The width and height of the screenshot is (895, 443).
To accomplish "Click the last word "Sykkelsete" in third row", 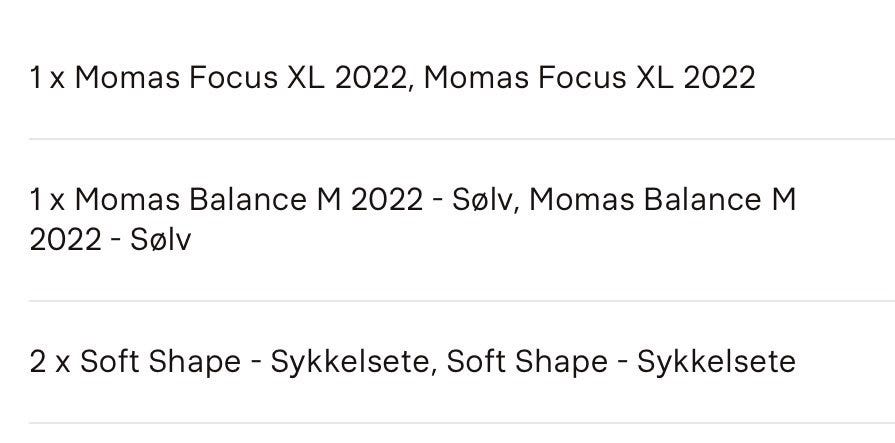I will pos(716,361).
